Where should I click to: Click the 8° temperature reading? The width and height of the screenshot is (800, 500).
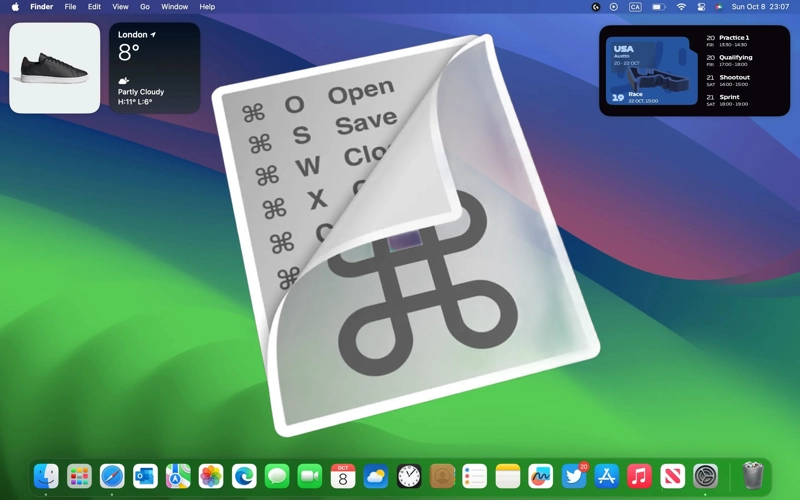coord(129,53)
